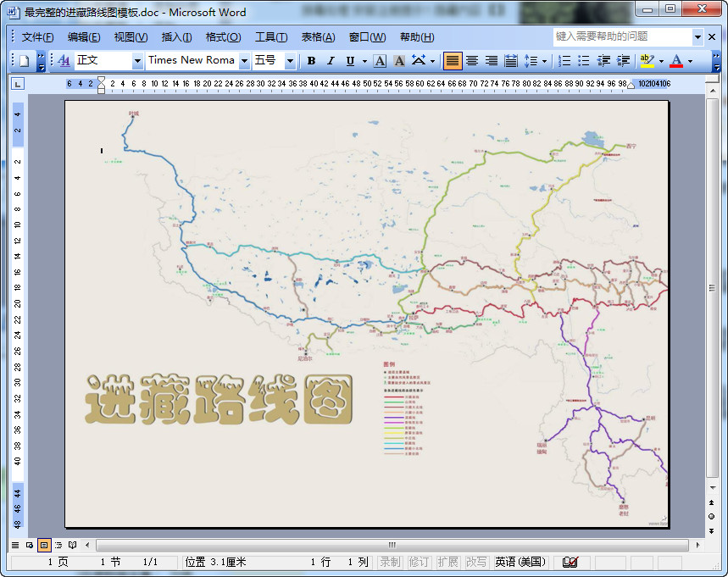The height and width of the screenshot is (577, 728).
Task: Switch to Web Layout view
Action: [30, 545]
